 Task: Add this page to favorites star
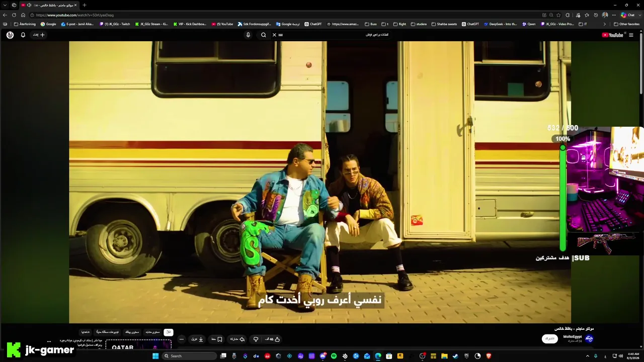click(x=559, y=15)
